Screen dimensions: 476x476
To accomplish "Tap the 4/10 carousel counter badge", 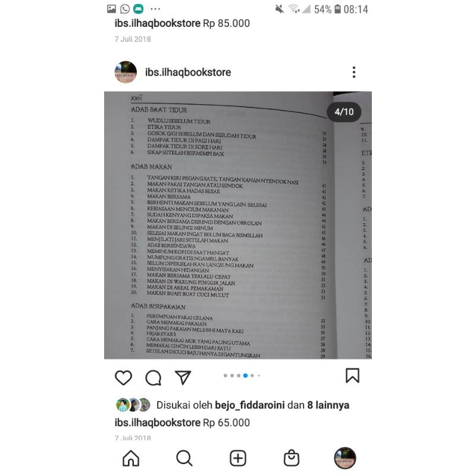I will coord(344,112).
